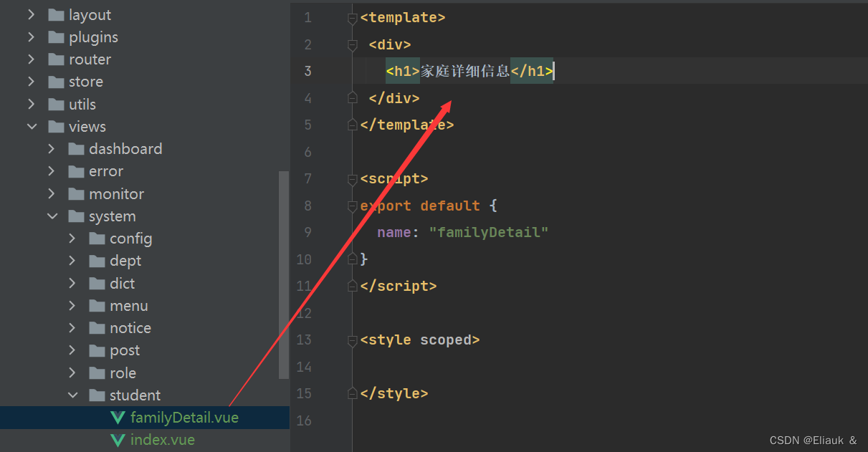
Task: Click the dept folder icon
Action: [x=97, y=261]
